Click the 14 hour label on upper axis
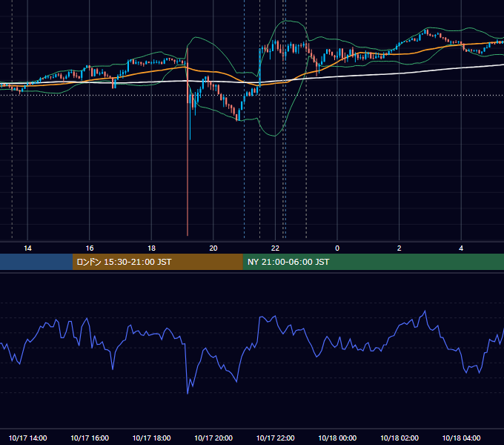This screenshot has width=504, height=445. 27,248
